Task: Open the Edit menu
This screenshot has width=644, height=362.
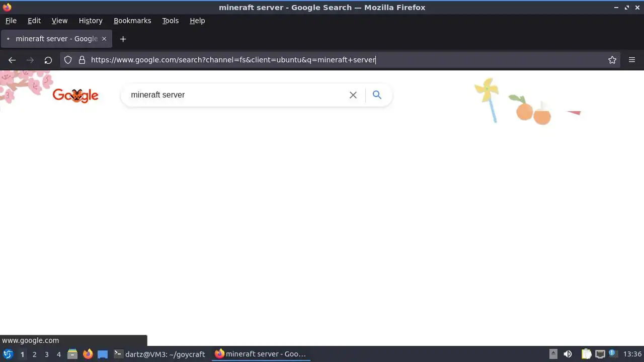Action: (34, 21)
